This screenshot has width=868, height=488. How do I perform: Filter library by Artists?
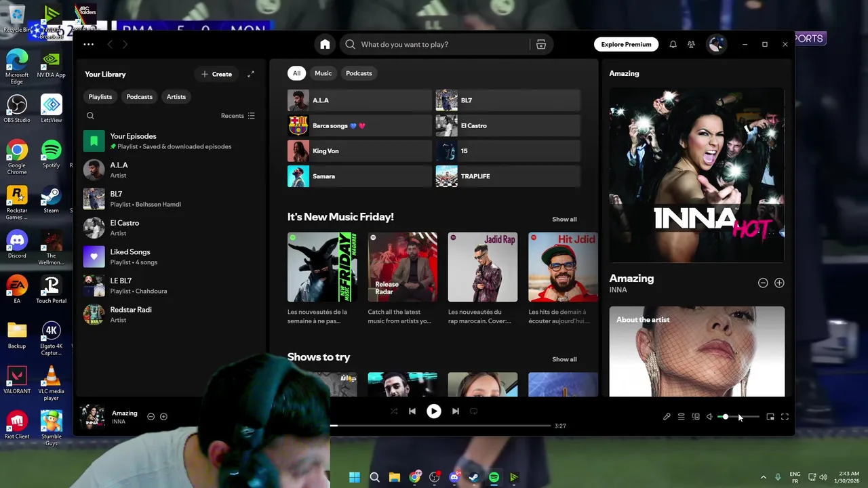[x=176, y=96]
